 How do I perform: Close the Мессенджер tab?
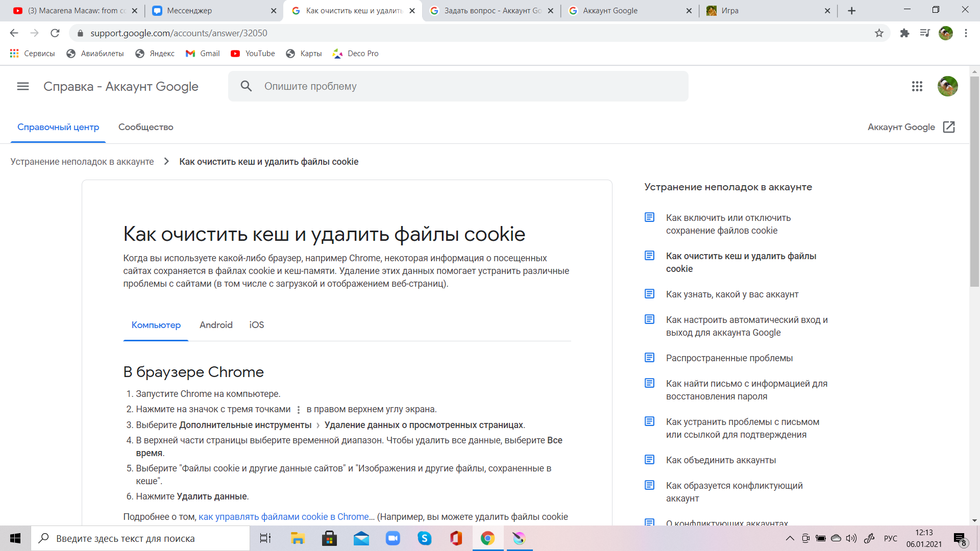click(273, 11)
